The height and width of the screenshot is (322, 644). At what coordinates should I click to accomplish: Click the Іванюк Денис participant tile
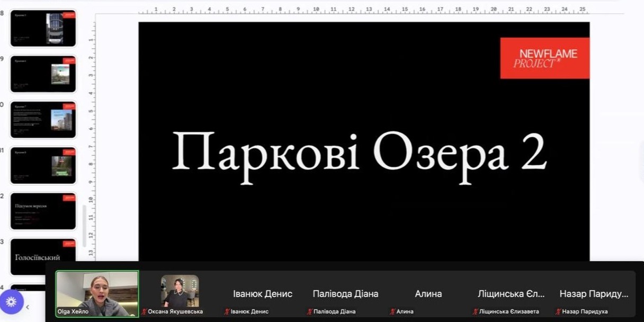(x=263, y=293)
